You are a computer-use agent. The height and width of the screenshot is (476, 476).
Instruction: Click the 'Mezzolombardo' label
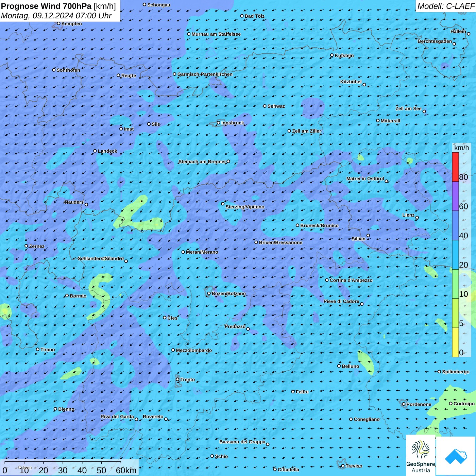click(x=194, y=350)
